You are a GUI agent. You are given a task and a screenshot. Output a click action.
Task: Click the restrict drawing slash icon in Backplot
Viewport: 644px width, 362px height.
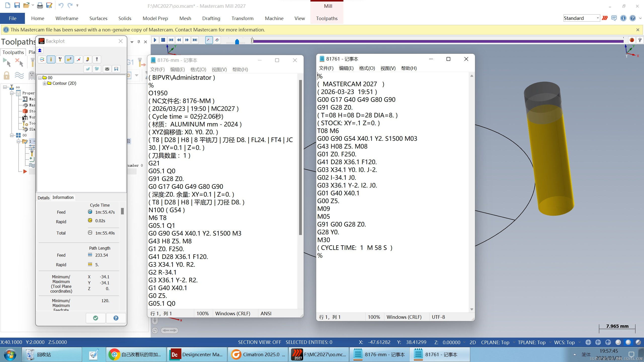[x=88, y=69]
